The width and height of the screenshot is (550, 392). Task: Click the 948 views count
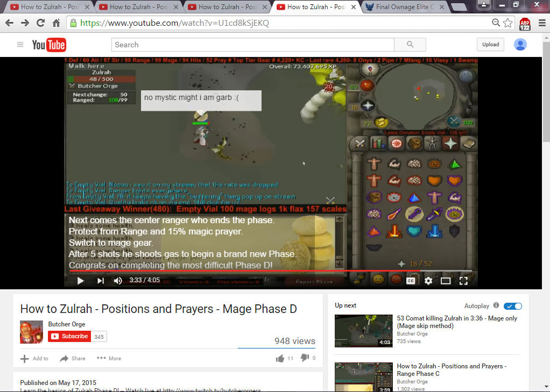[x=295, y=341]
